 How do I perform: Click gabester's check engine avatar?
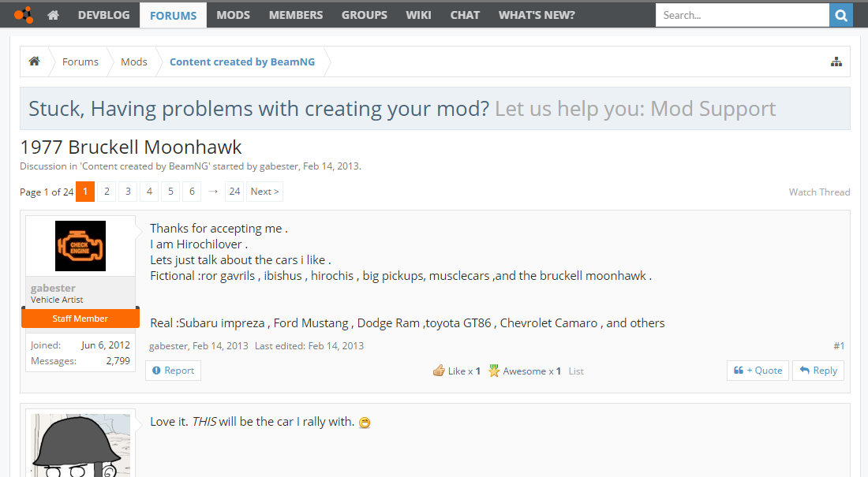click(x=80, y=246)
